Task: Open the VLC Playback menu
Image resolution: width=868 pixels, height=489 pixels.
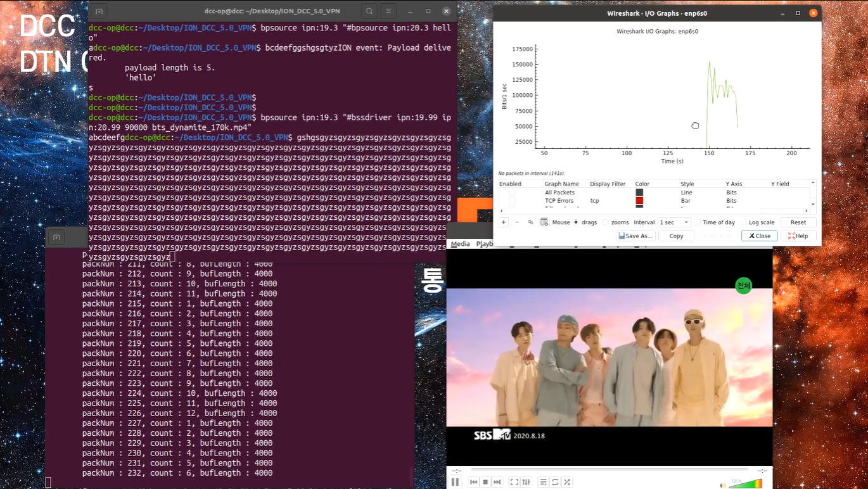Action: click(485, 244)
